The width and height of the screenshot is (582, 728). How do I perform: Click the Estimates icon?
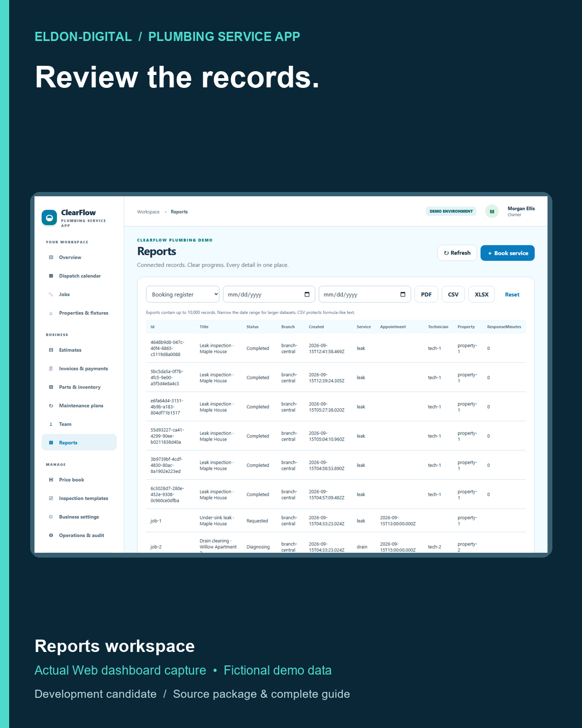tap(51, 350)
